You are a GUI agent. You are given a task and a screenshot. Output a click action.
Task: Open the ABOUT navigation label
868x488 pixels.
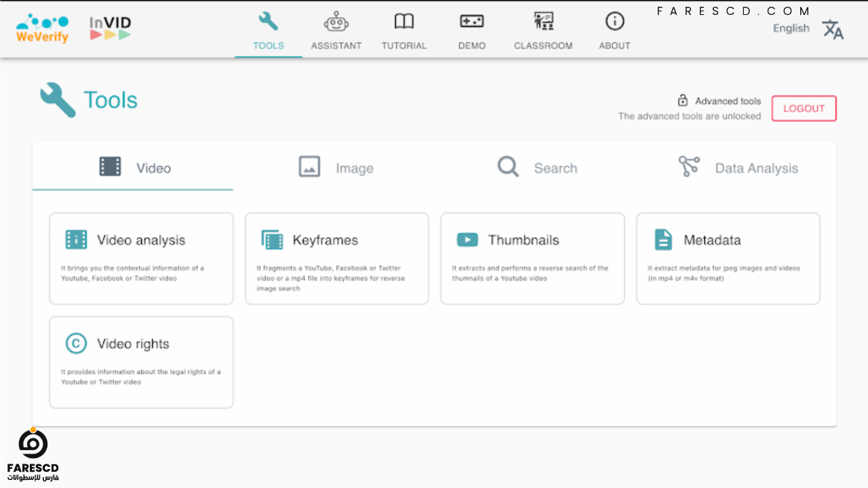coord(615,45)
